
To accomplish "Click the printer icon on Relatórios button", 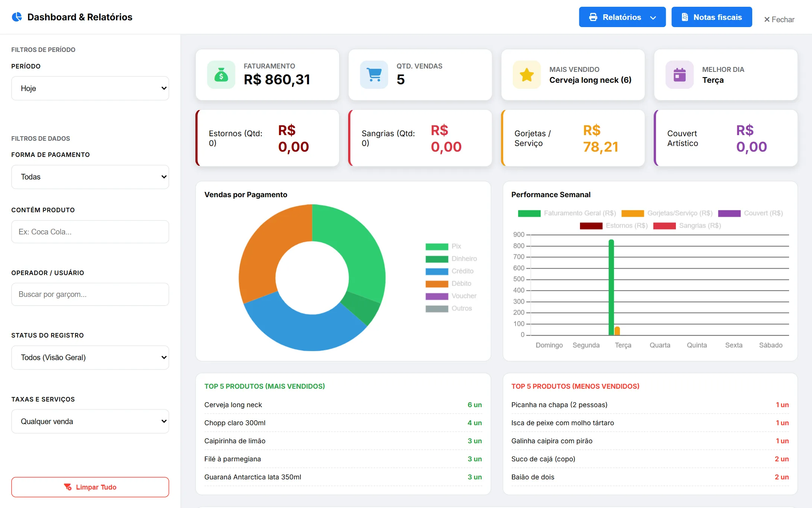I will [593, 17].
